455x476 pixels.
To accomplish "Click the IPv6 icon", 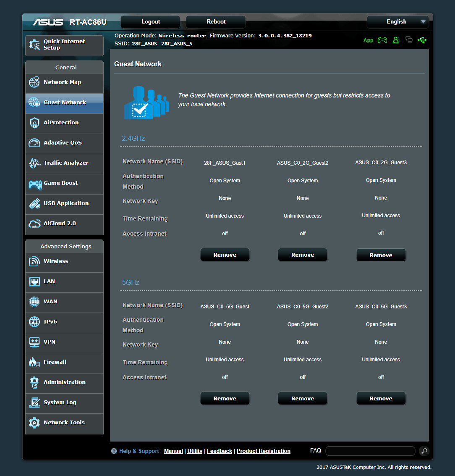I will click(34, 321).
